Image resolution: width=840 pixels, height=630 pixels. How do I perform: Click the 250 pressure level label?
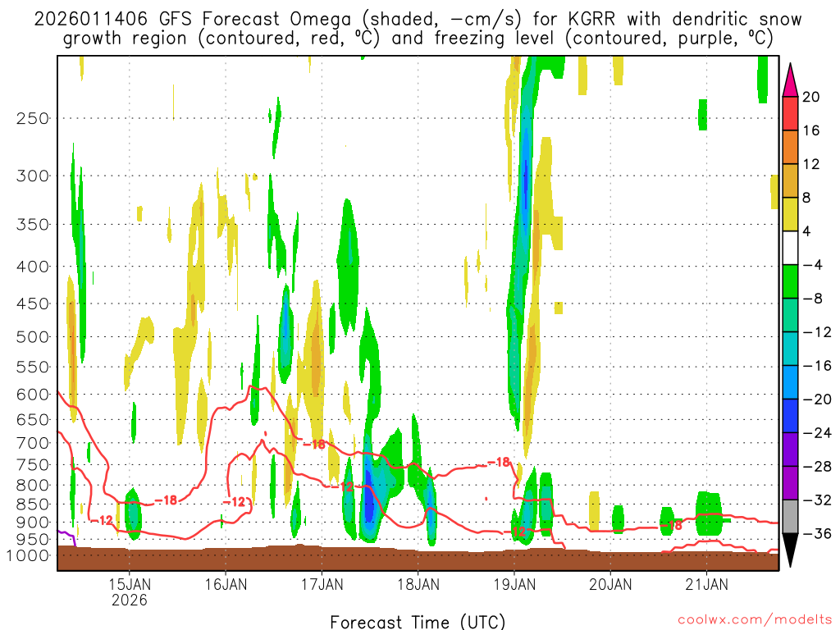pos(33,118)
